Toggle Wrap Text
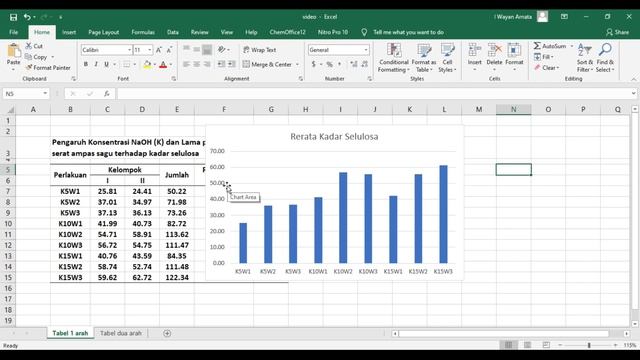The width and height of the screenshot is (640, 360). click(260, 50)
